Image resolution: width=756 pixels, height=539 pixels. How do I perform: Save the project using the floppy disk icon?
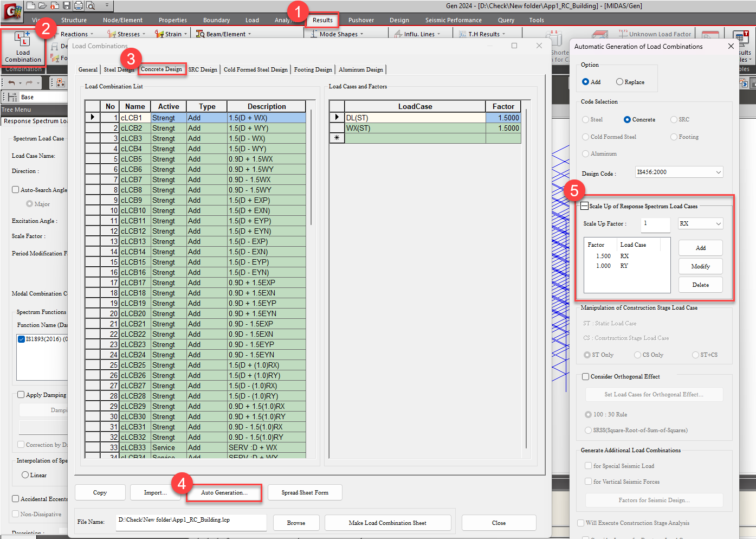[x=66, y=5]
